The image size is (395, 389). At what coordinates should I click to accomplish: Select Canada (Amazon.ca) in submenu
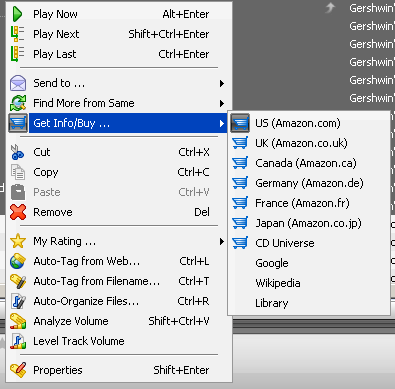(309, 163)
